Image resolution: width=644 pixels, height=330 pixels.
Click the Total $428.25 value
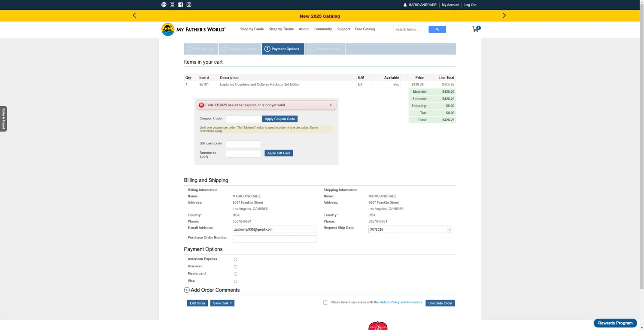448,120
